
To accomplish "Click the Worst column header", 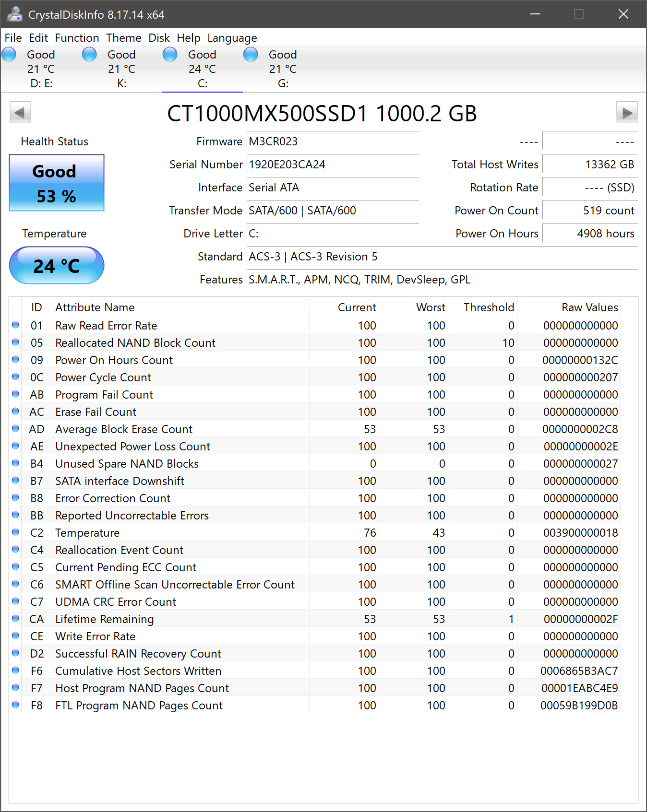I will click(413, 307).
